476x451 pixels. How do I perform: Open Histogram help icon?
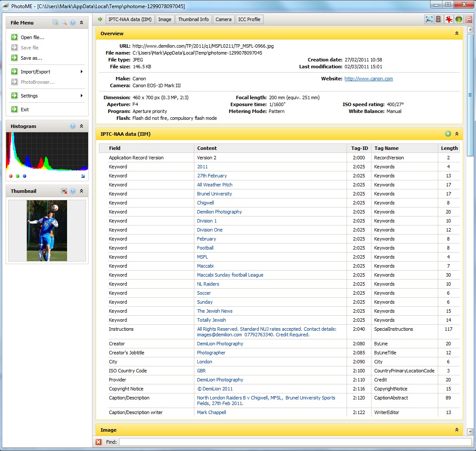(x=73, y=126)
